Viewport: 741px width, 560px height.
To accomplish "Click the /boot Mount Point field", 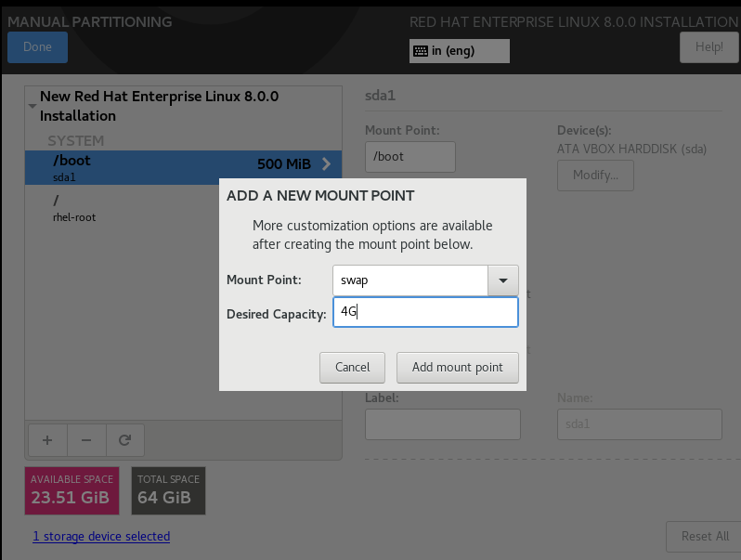I will 410,157.
